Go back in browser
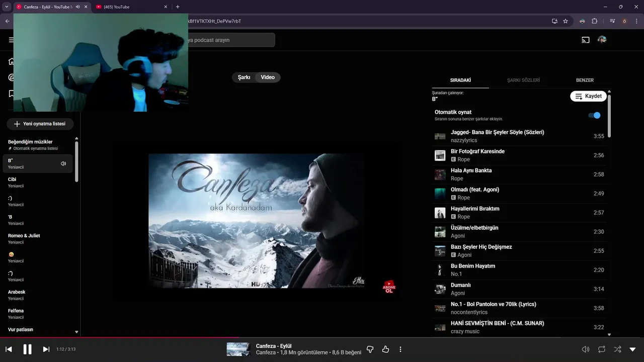Image resolution: width=644 pixels, height=362 pixels. (7, 21)
